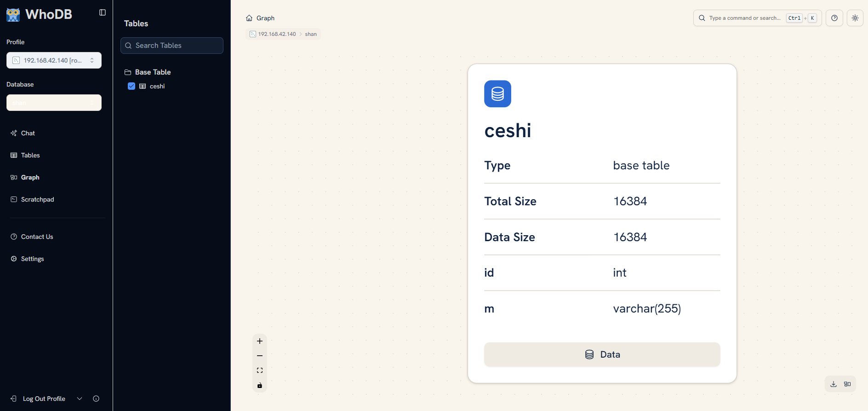Open the Database selection dropdown
868x411 pixels.
tap(54, 103)
